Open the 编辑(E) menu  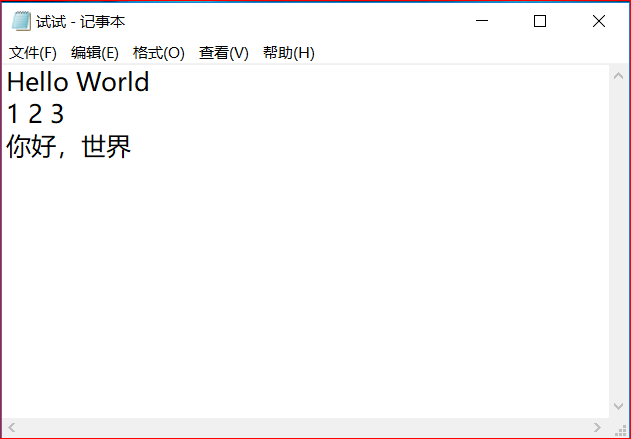(x=95, y=53)
